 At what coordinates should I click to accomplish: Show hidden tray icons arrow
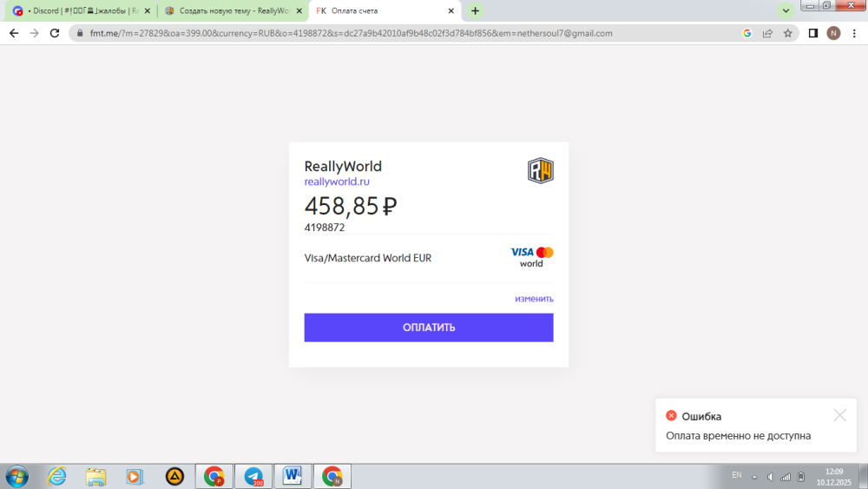coord(754,477)
